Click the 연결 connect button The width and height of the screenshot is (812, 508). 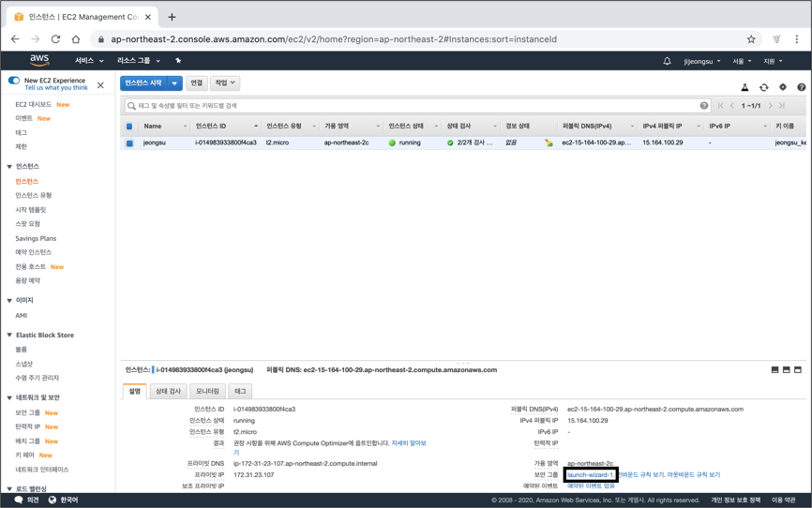click(x=196, y=82)
